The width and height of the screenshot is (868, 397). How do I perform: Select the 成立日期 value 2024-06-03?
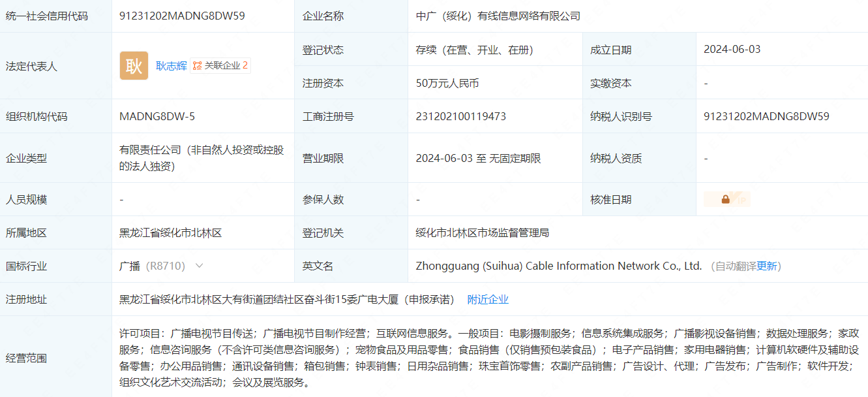tap(732, 50)
